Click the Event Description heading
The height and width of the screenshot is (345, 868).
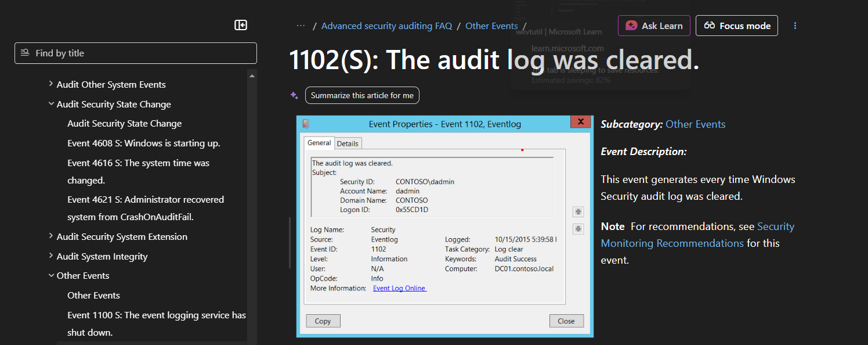click(644, 151)
